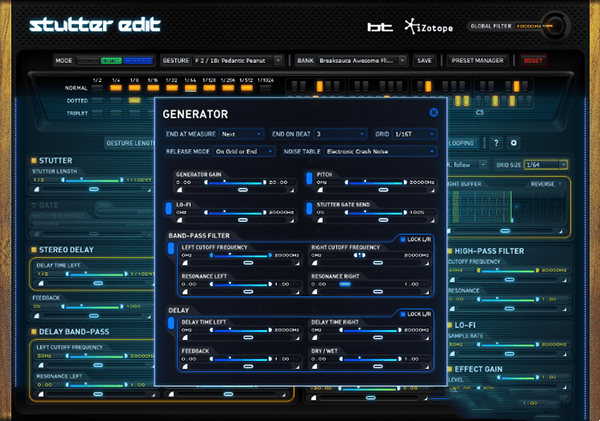Close the Generator panel
The image size is (600, 421).
coord(433,113)
